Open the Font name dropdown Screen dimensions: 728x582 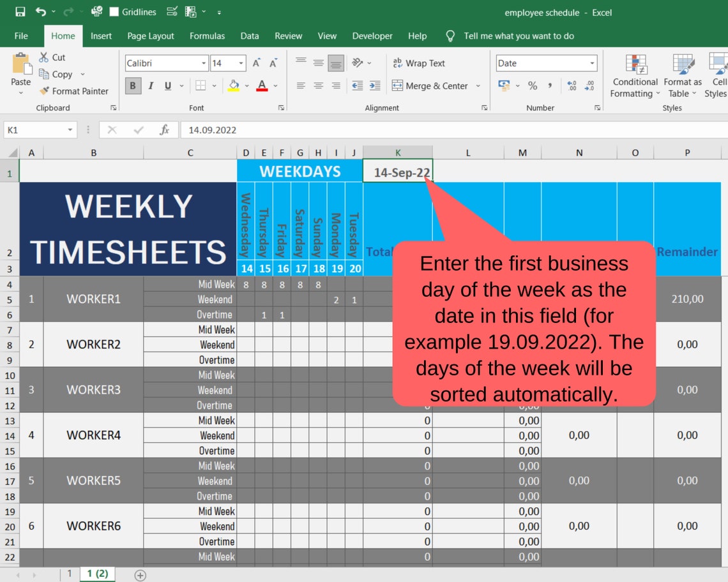203,63
